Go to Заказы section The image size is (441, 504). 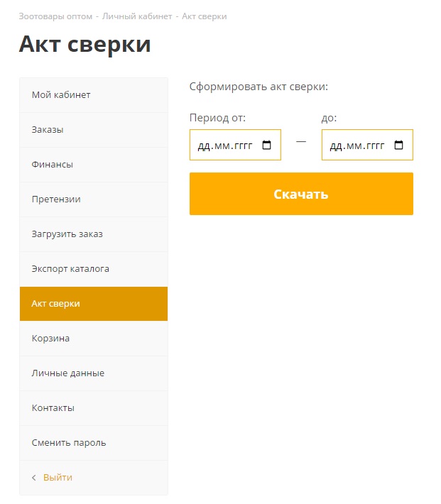(94, 130)
